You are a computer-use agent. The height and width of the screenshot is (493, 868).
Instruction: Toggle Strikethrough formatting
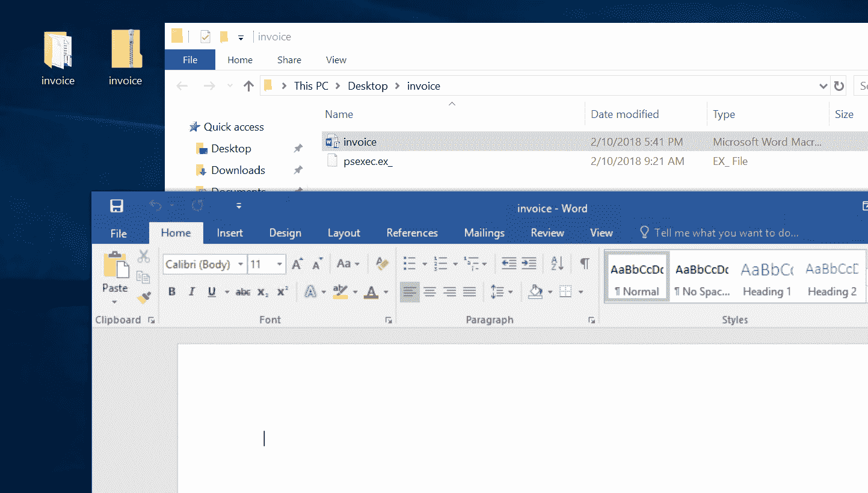pyautogui.click(x=243, y=292)
